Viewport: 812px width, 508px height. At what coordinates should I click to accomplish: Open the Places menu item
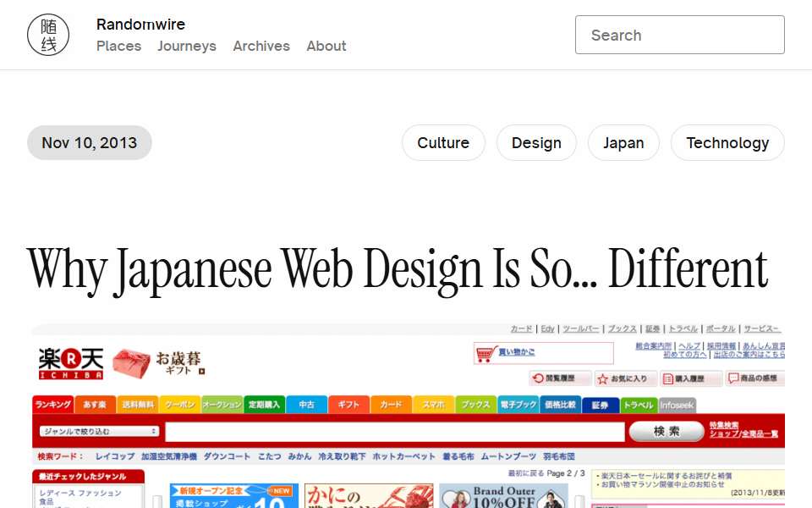[118, 46]
